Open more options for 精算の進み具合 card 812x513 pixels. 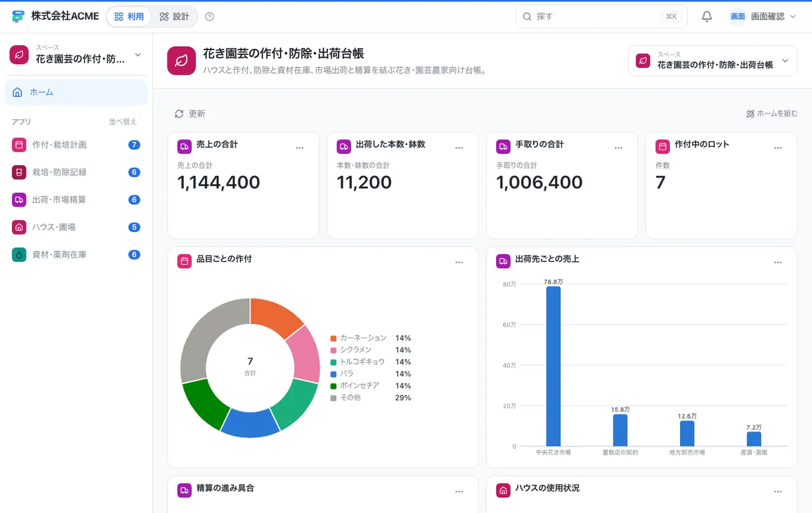pyautogui.click(x=459, y=491)
